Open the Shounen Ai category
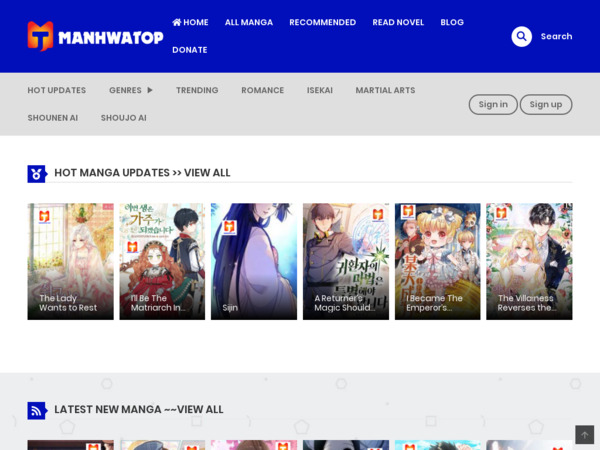Screen dimensions: 600x450 click(53, 118)
